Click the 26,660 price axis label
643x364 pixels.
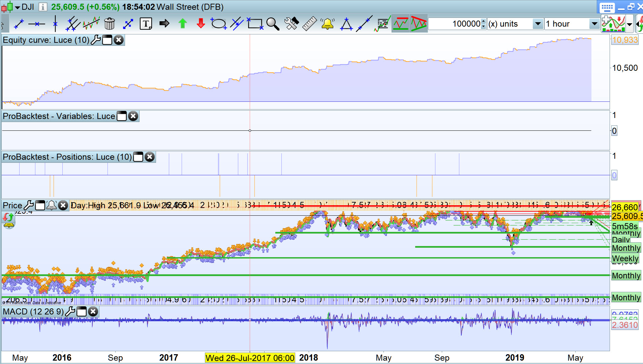click(x=625, y=207)
